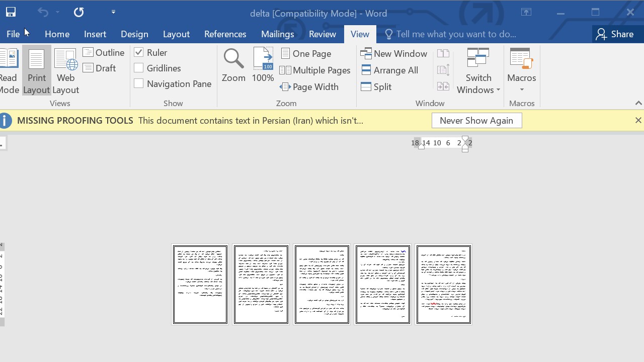Collapse the ribbon with the chevron

[638, 103]
